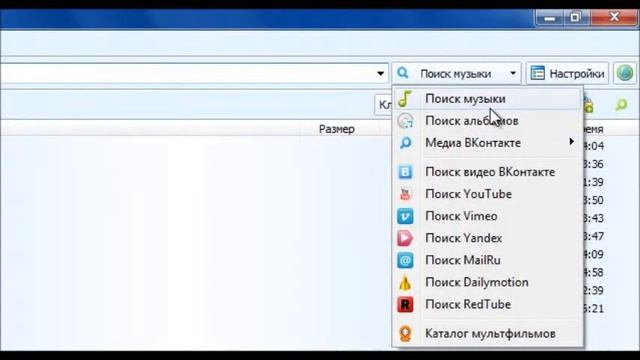Click the 'Поиск музыки' toolbar search button
The image size is (640, 360).
[x=456, y=73]
